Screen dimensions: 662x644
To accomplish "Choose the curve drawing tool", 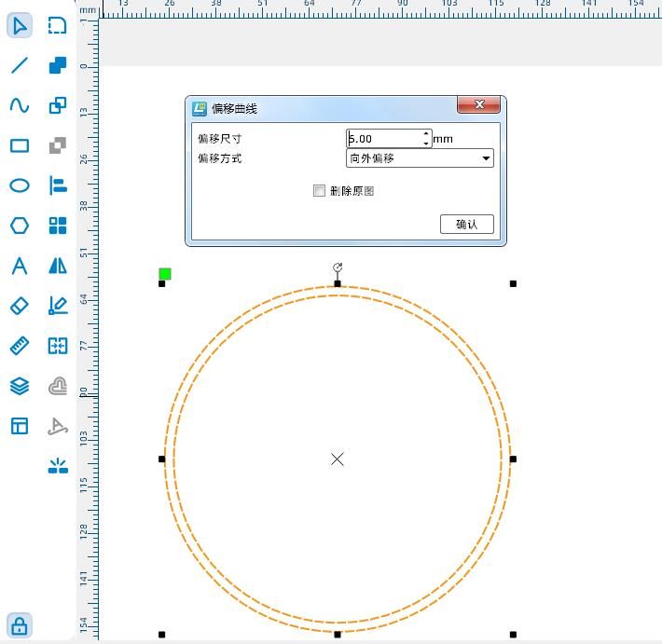I will [x=20, y=105].
